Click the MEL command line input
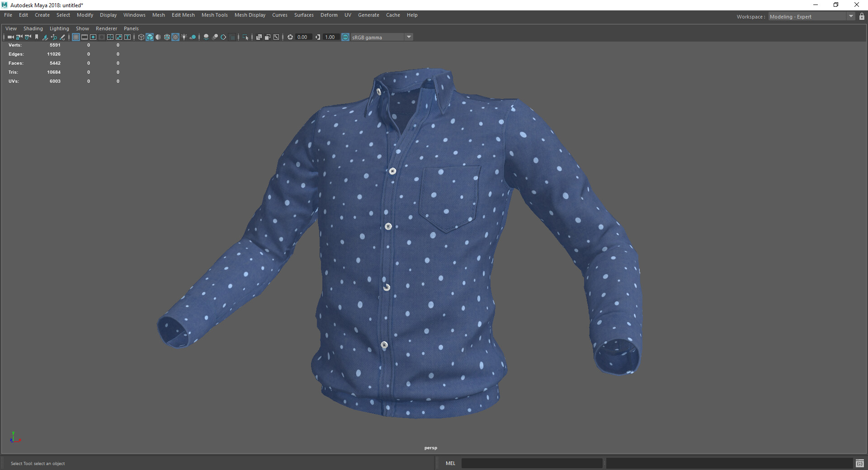Viewport: 868px width, 470px height. [532, 463]
